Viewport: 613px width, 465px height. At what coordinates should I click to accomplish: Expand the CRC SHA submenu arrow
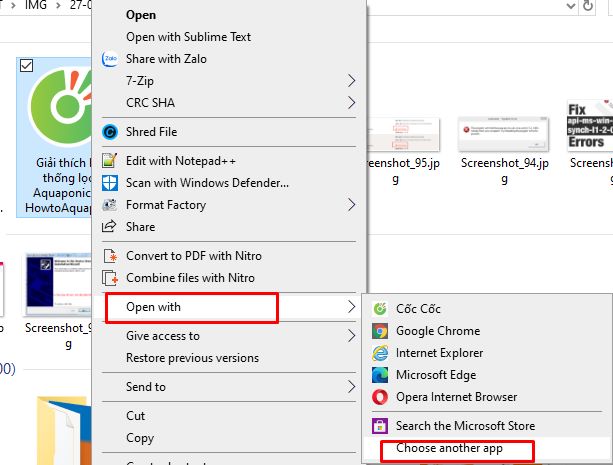tap(351, 102)
